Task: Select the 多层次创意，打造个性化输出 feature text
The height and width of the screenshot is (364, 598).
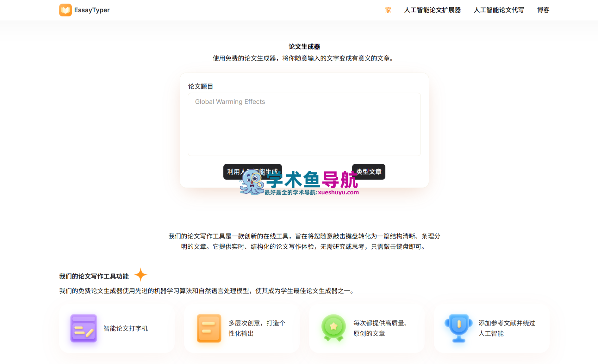Action: coord(257,328)
